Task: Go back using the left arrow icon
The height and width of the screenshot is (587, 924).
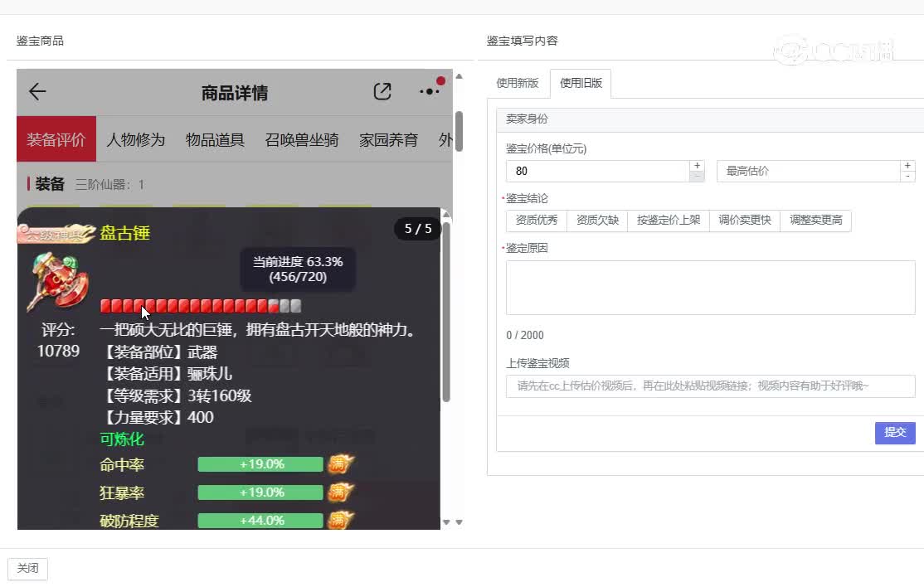Action: pos(37,91)
